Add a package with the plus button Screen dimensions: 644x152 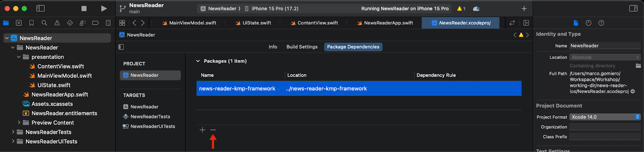click(x=202, y=130)
